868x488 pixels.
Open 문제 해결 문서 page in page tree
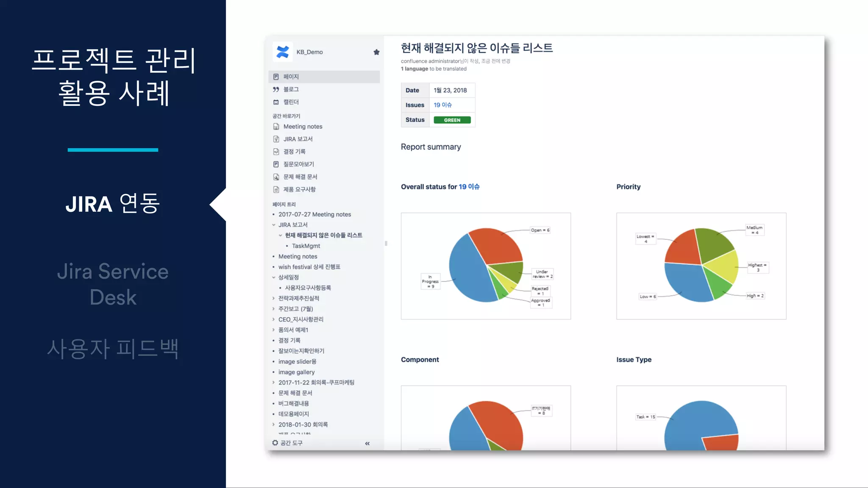295,393
